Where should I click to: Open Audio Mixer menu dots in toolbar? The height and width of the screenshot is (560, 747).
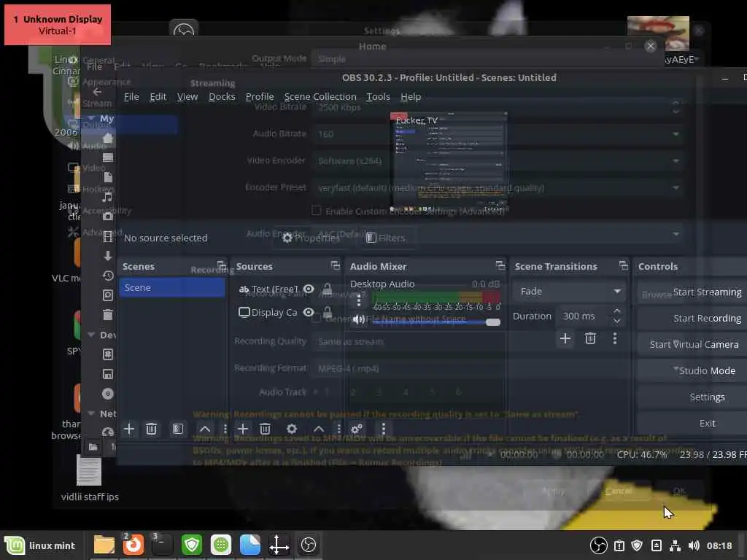click(384, 429)
